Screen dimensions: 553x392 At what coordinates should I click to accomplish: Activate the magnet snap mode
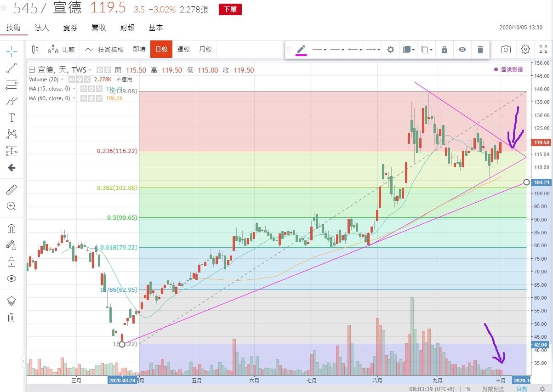(x=11, y=228)
